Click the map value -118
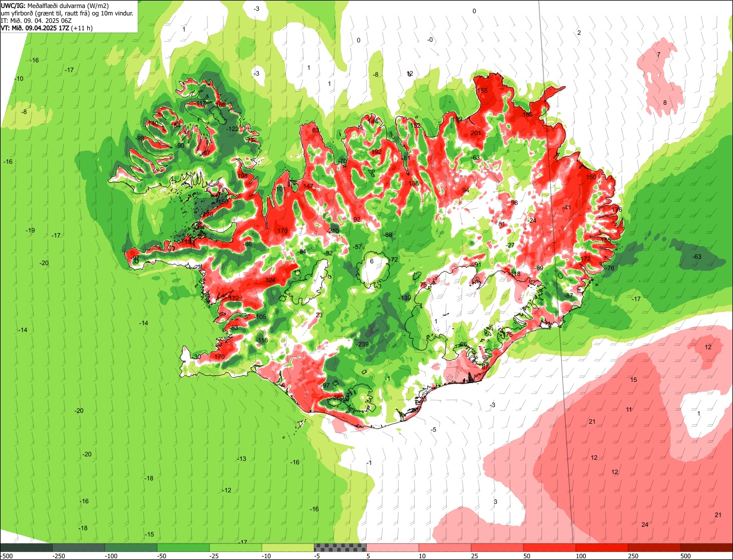The image size is (733, 560). (515, 274)
